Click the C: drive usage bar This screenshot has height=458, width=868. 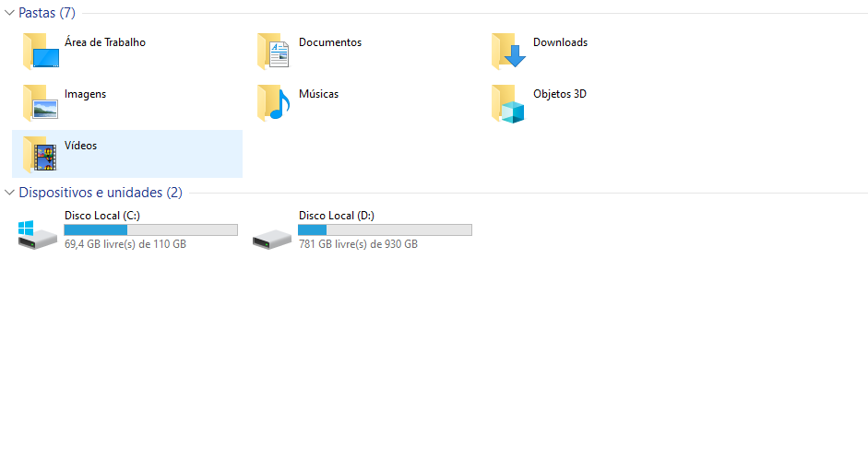150,230
